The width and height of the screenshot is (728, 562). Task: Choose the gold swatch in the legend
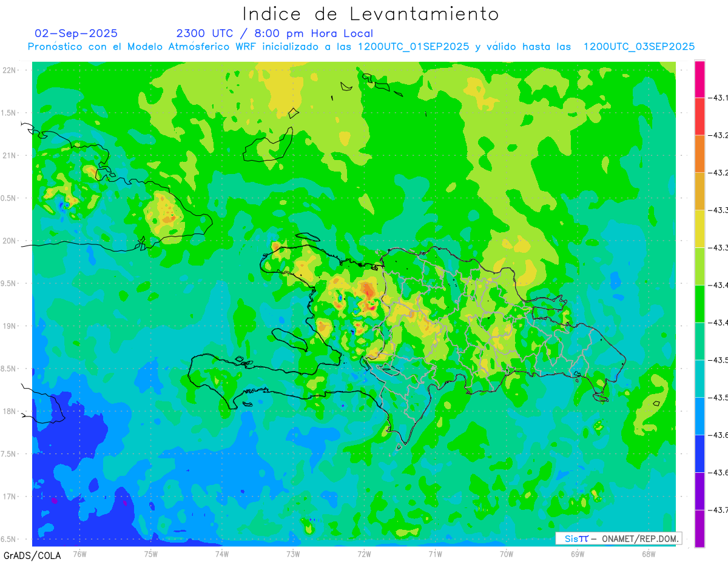coord(699,192)
